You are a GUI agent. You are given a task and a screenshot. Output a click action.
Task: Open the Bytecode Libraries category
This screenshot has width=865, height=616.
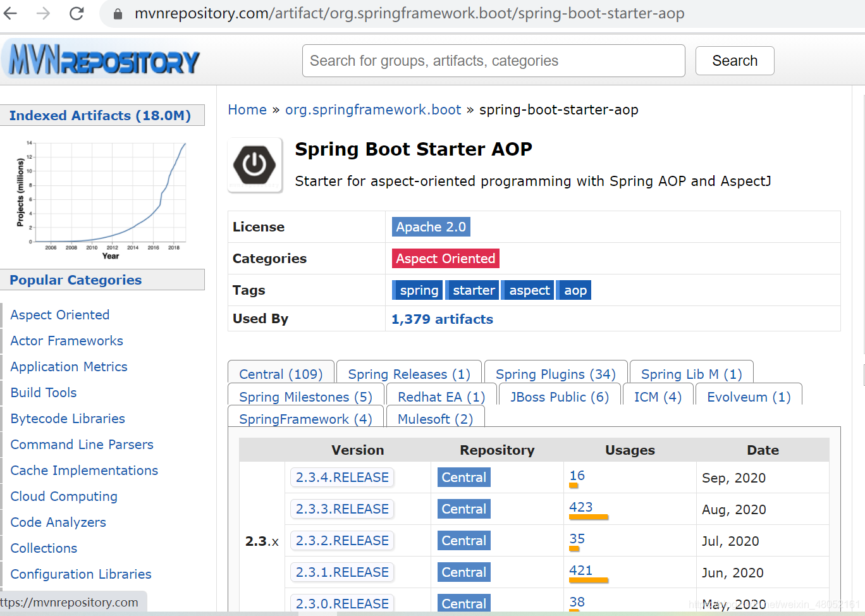(x=68, y=418)
